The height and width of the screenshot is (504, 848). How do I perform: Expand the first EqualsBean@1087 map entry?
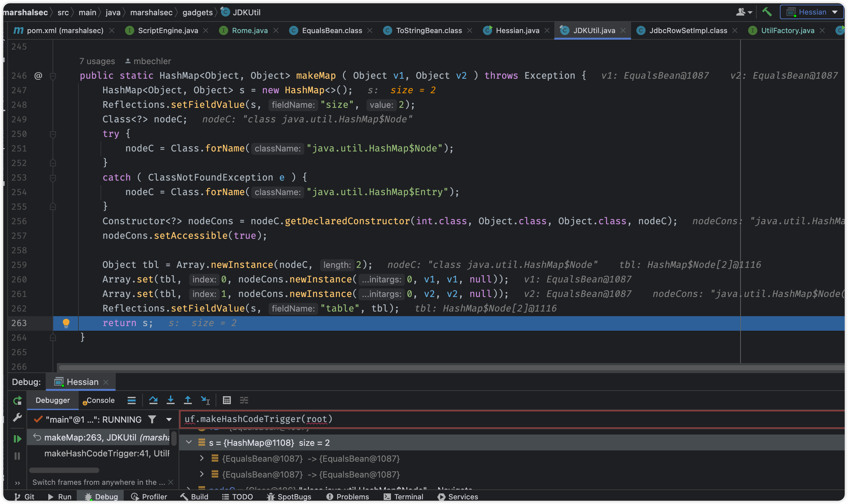pyautogui.click(x=202, y=458)
